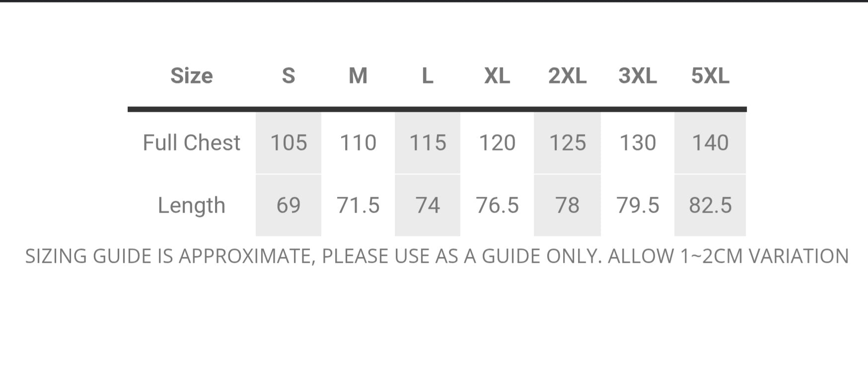868x386 pixels.
Task: Select the 105 full chest cell
Action: point(289,143)
